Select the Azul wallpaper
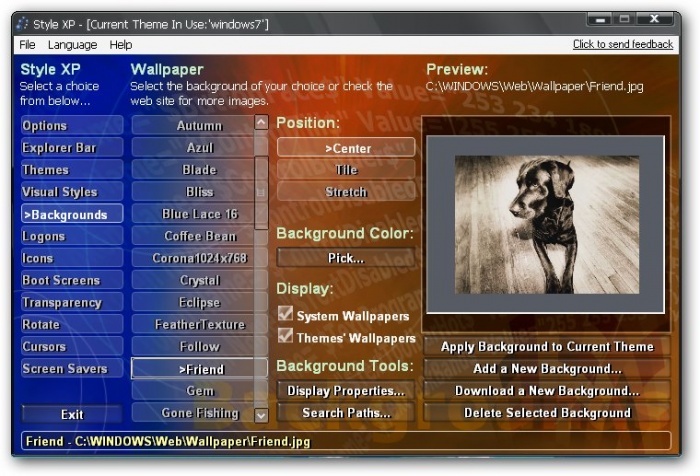Screen dimensions: 700x476 coord(193,148)
